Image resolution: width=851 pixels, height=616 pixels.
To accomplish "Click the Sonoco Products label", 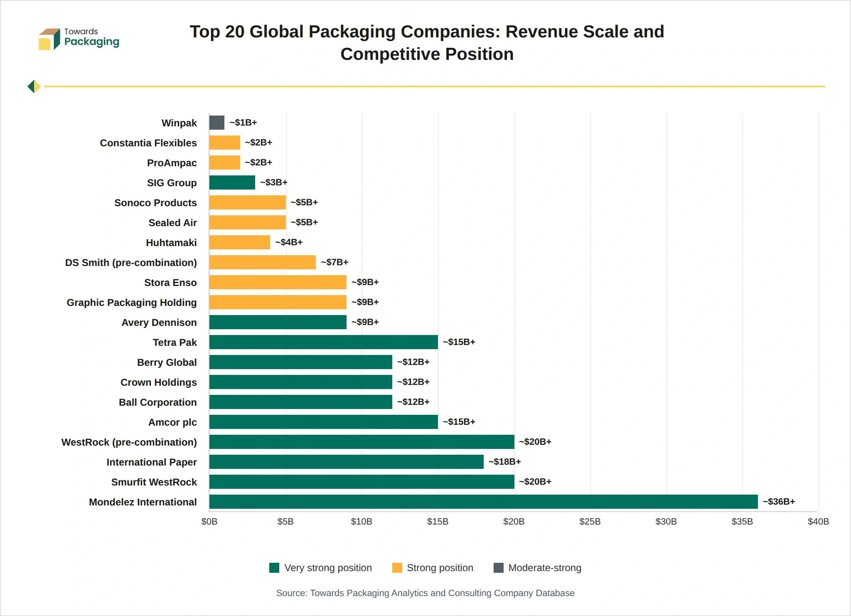I will [155, 203].
